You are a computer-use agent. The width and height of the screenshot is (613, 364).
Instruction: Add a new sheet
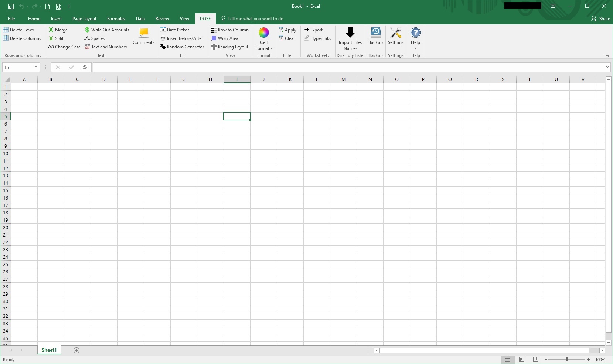[76, 350]
